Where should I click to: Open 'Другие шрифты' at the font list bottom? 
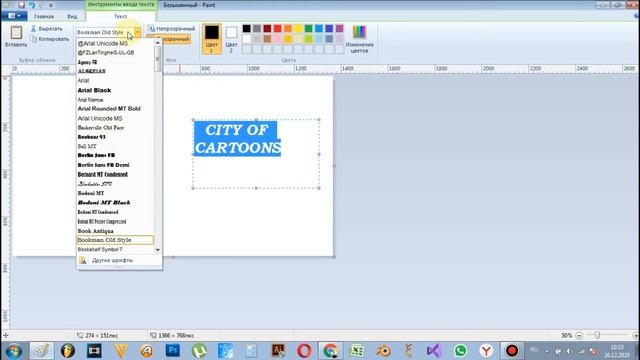coord(112,260)
